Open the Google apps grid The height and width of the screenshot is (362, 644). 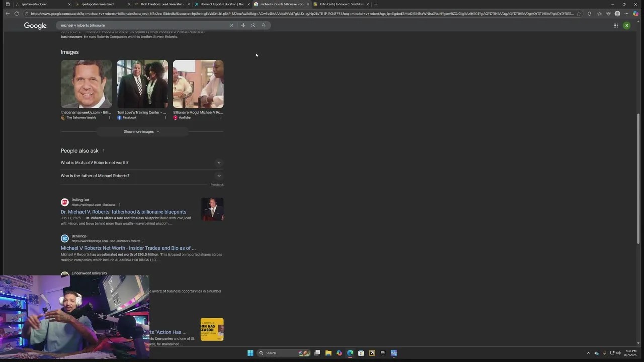[x=615, y=25]
